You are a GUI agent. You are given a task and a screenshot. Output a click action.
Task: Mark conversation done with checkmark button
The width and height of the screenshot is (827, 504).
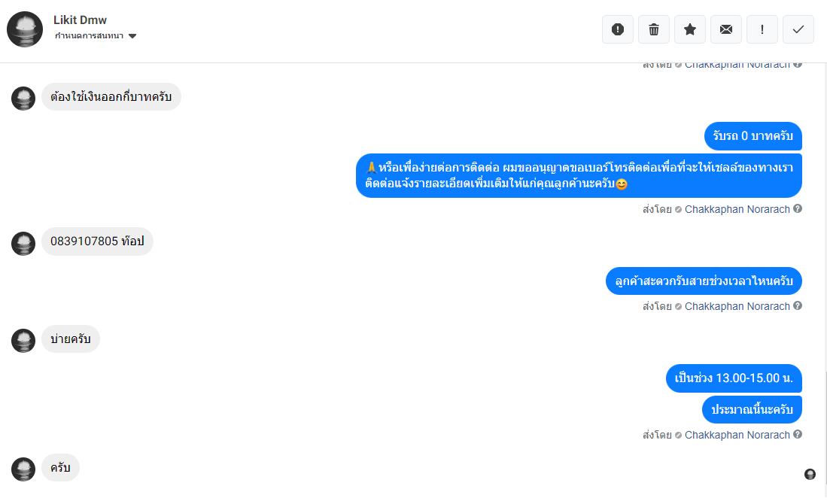[x=798, y=29]
